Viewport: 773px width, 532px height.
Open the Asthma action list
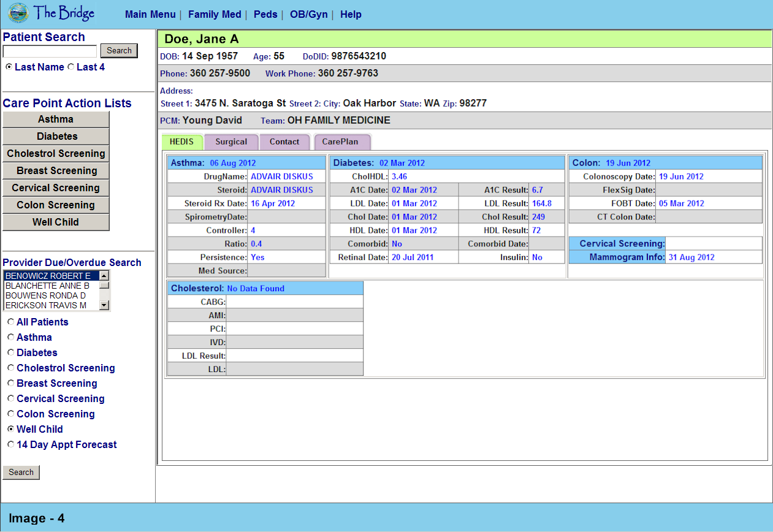(x=56, y=120)
